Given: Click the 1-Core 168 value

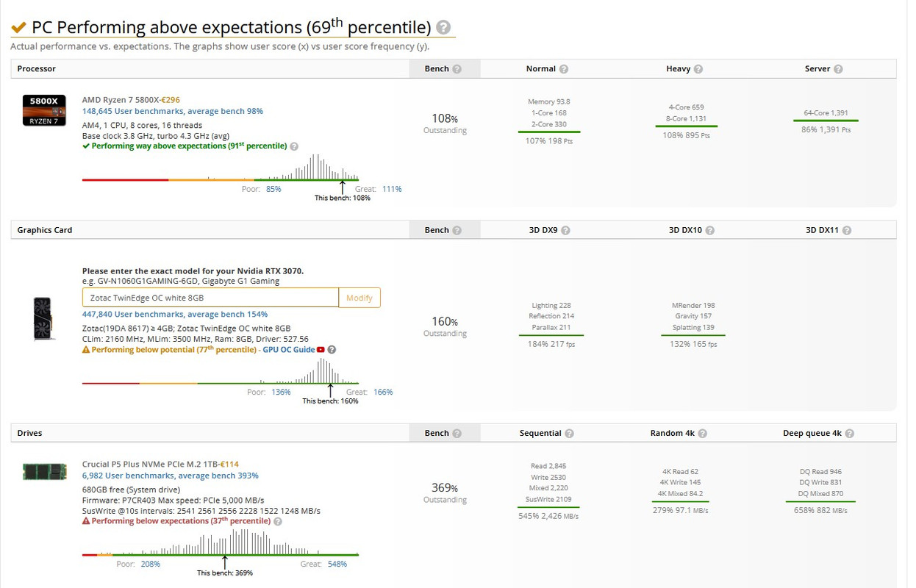Looking at the screenshot, I should 548,113.
